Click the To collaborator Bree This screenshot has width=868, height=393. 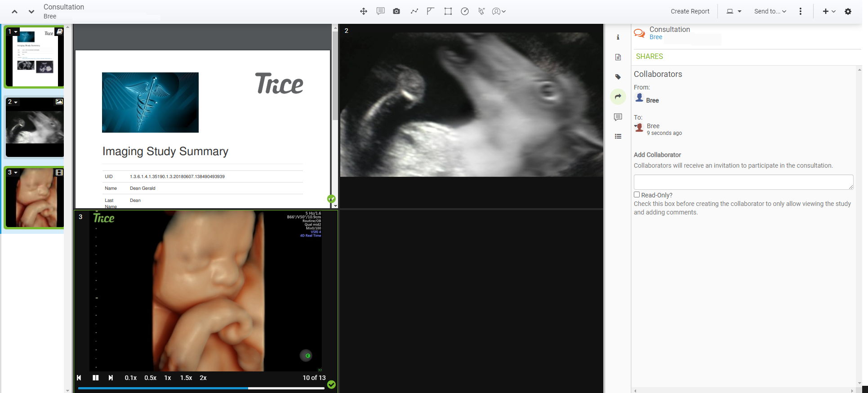653,126
